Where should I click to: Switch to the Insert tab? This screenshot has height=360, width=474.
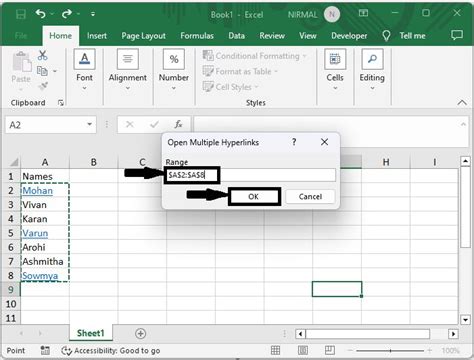coord(97,36)
